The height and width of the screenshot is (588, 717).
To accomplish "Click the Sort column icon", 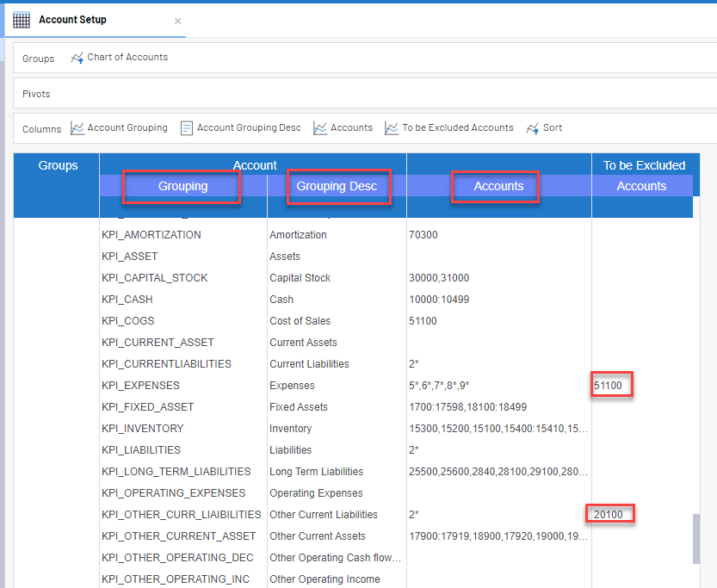I will tap(533, 128).
